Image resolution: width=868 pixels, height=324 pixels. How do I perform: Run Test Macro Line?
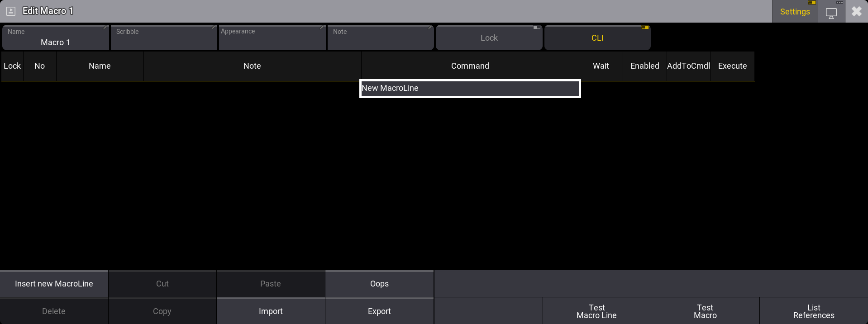(x=596, y=311)
